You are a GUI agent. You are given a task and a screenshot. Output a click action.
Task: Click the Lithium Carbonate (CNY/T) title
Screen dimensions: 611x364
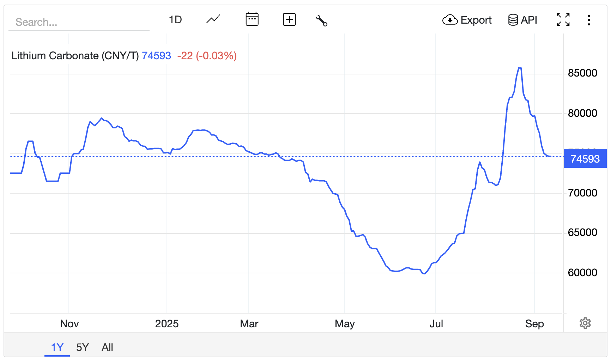click(75, 56)
